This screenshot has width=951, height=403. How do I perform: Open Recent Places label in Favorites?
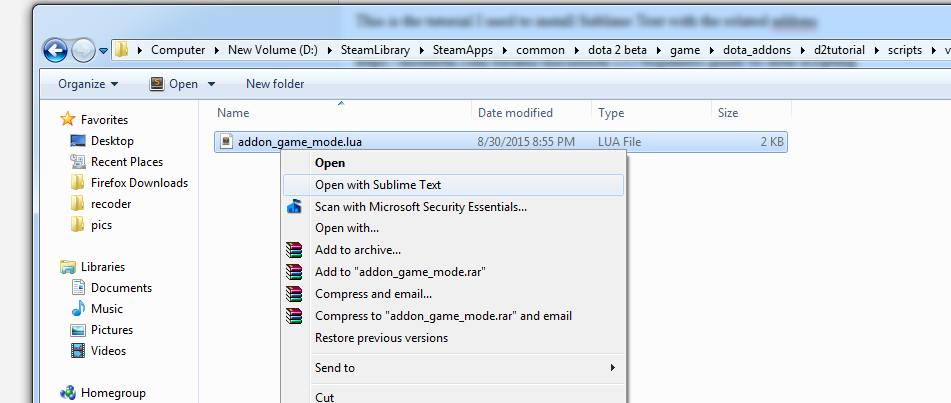[x=127, y=162]
